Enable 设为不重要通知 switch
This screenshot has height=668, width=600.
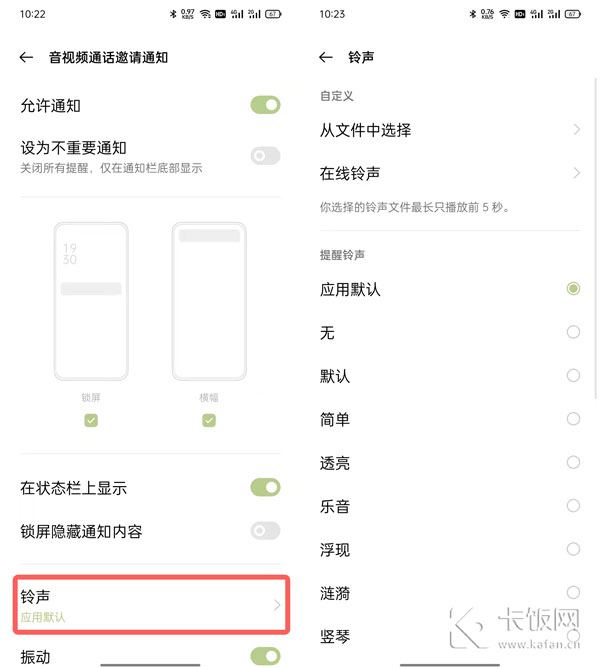pos(265,156)
